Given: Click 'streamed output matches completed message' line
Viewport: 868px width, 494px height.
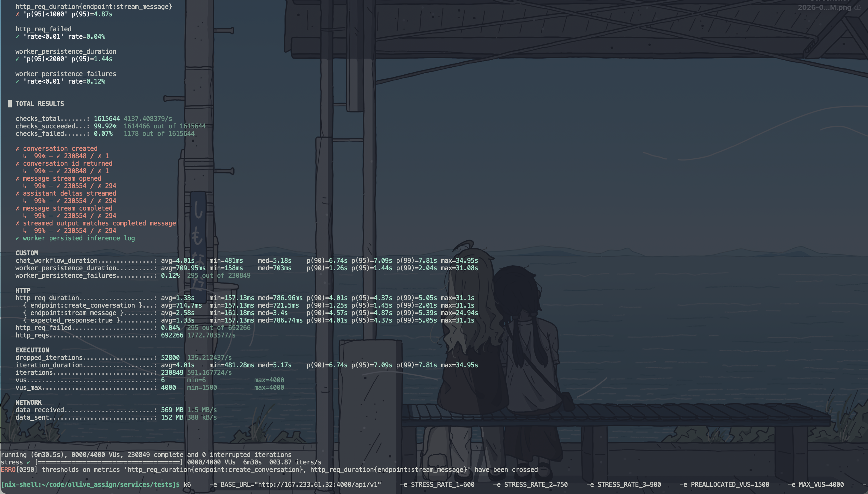Looking at the screenshot, I should pyautogui.click(x=96, y=223).
